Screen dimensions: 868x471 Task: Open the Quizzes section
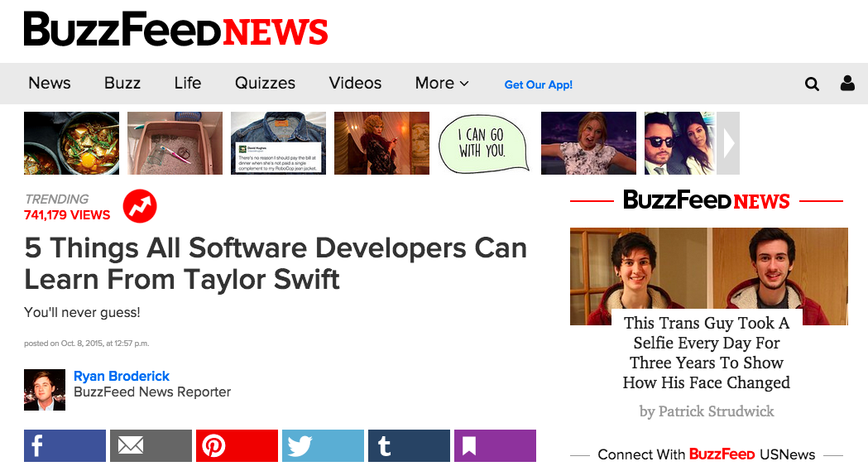tap(265, 83)
